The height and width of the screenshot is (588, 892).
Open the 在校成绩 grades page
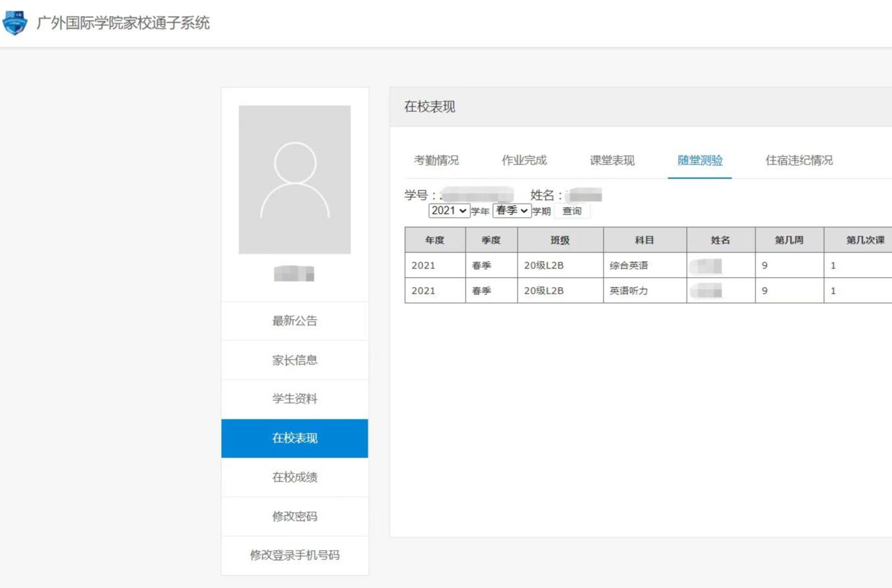point(294,477)
